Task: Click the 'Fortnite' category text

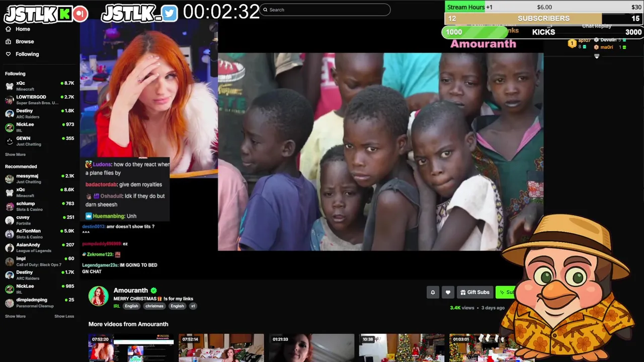Action: (x=23, y=223)
